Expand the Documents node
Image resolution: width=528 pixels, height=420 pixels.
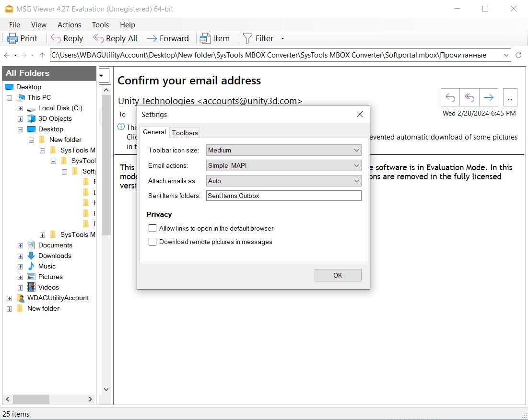(20, 245)
